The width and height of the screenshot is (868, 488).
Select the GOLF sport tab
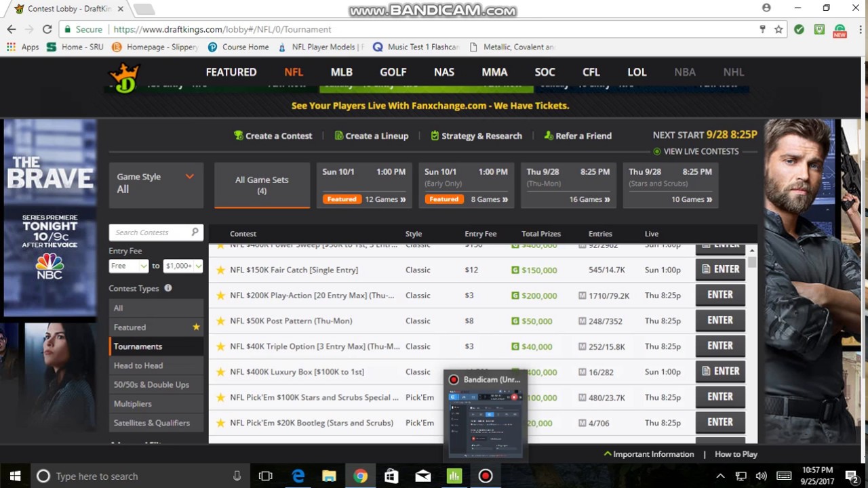pos(393,72)
